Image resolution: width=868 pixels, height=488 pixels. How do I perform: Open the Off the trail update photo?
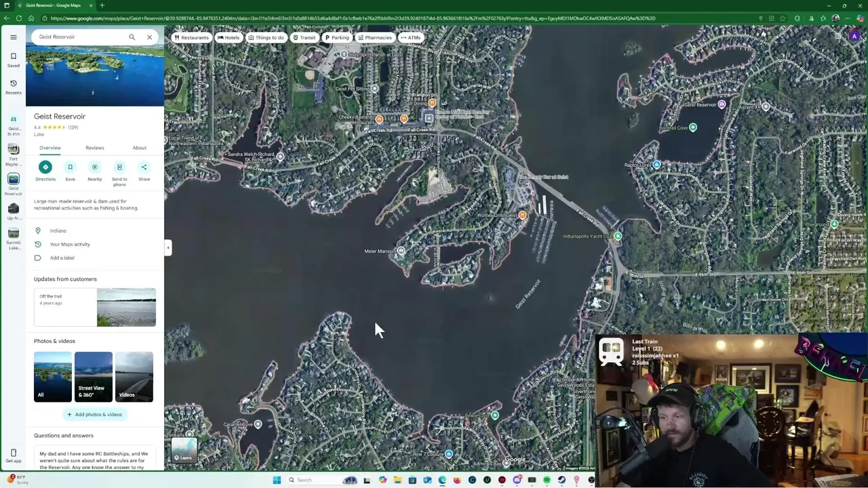click(x=126, y=307)
